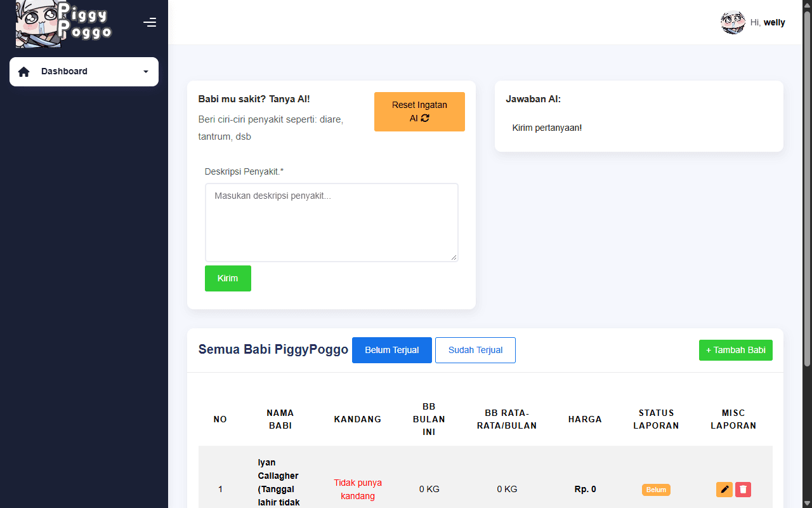Open the welly user avatar
812x508 pixels.
733,23
